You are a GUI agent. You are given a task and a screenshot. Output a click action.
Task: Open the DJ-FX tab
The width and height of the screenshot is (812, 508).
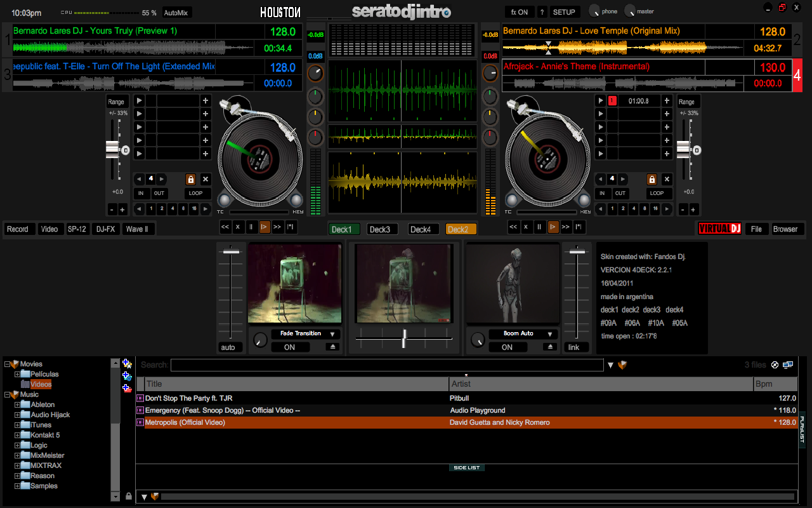pyautogui.click(x=105, y=229)
